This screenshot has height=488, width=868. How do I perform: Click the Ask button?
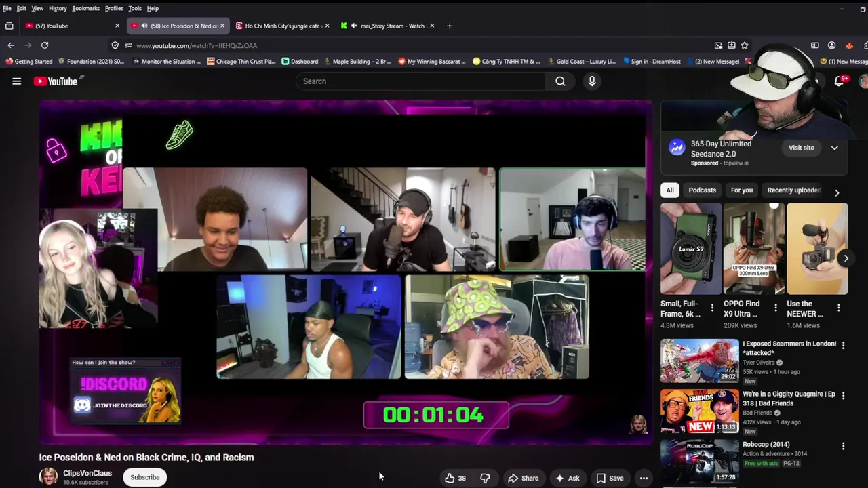tap(568, 479)
